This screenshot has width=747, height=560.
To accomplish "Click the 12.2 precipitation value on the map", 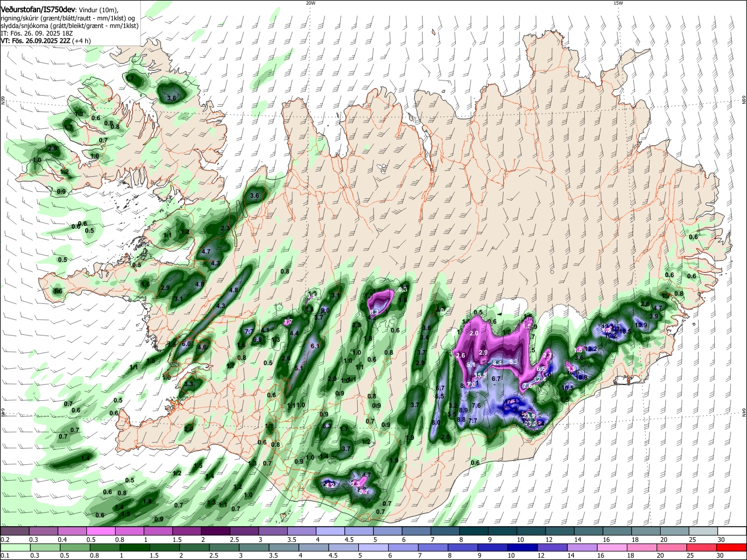I will pyautogui.click(x=591, y=349).
